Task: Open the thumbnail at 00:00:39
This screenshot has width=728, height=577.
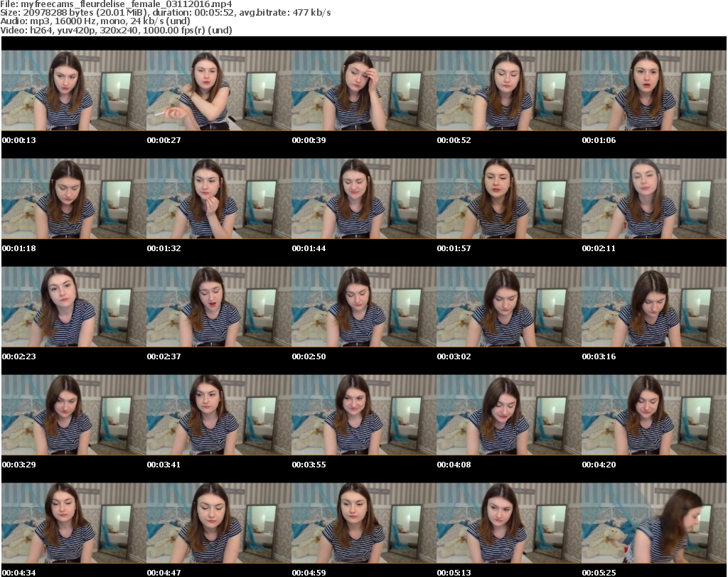Action: [363, 90]
